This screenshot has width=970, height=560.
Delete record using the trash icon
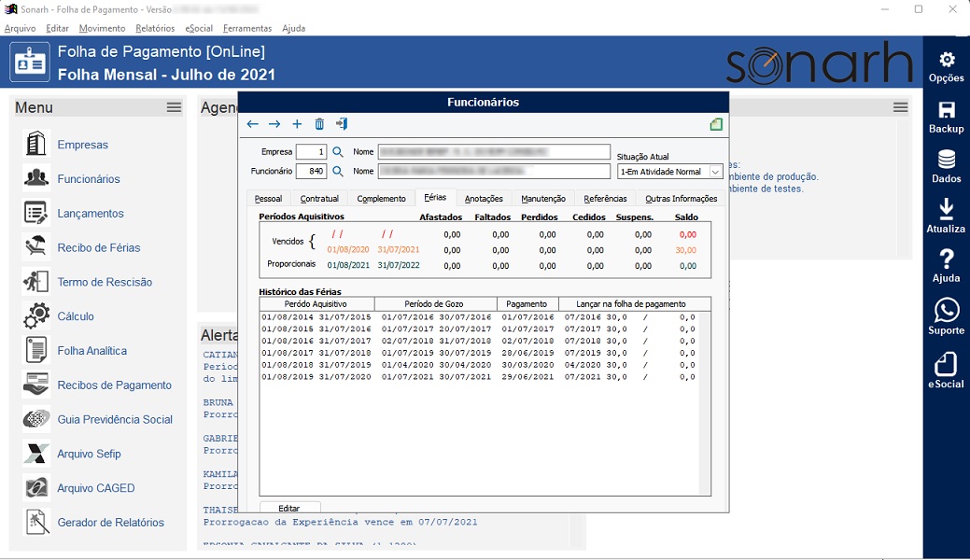click(x=319, y=124)
